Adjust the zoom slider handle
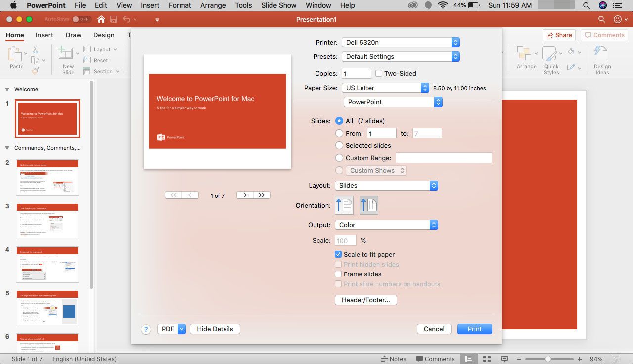Viewport: 633px width, 364px height. point(548,359)
